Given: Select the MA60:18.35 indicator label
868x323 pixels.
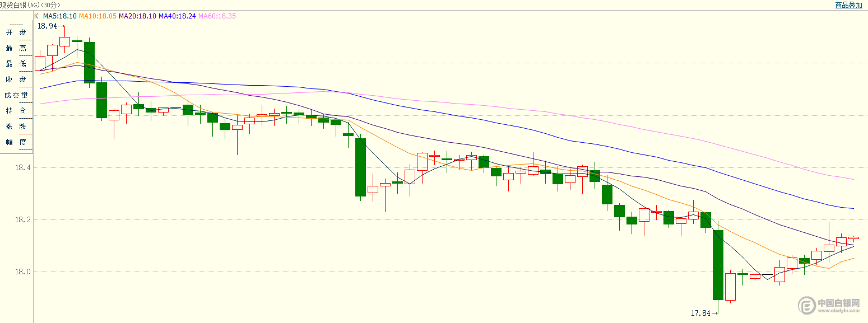Looking at the screenshot, I should coord(217,16).
